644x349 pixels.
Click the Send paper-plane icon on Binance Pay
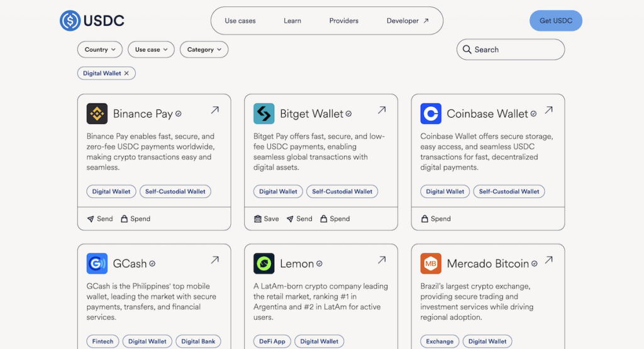(x=91, y=219)
